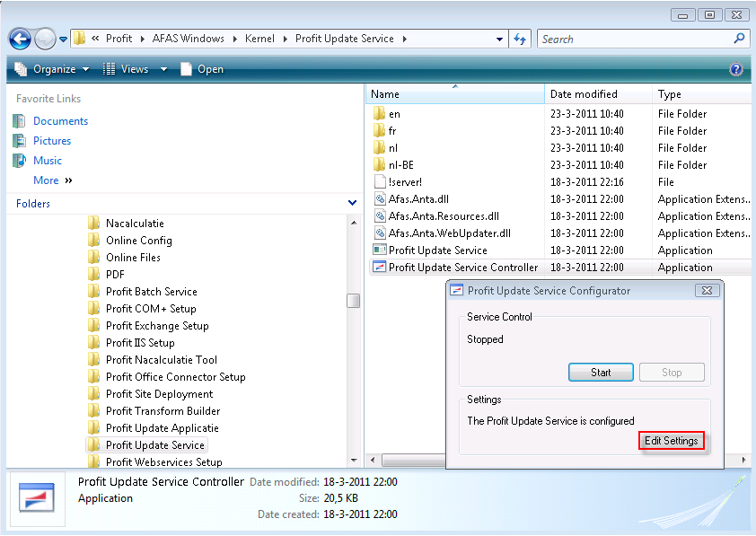
Task: Open the Views dropdown arrow
Action: pyautogui.click(x=163, y=69)
